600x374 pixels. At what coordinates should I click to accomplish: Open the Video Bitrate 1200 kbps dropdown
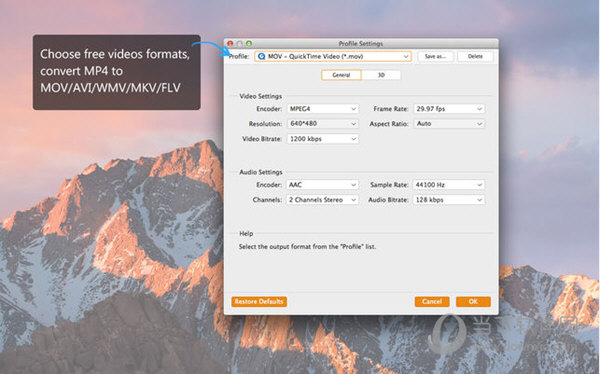pyautogui.click(x=323, y=139)
